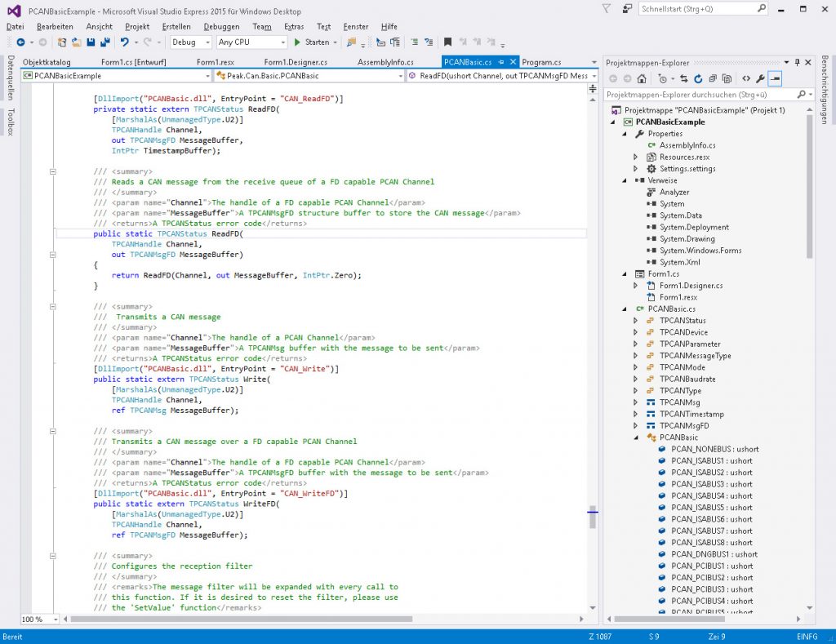Toggle the preview-selected-items button in Projektmappen-Explorer

(x=775, y=79)
